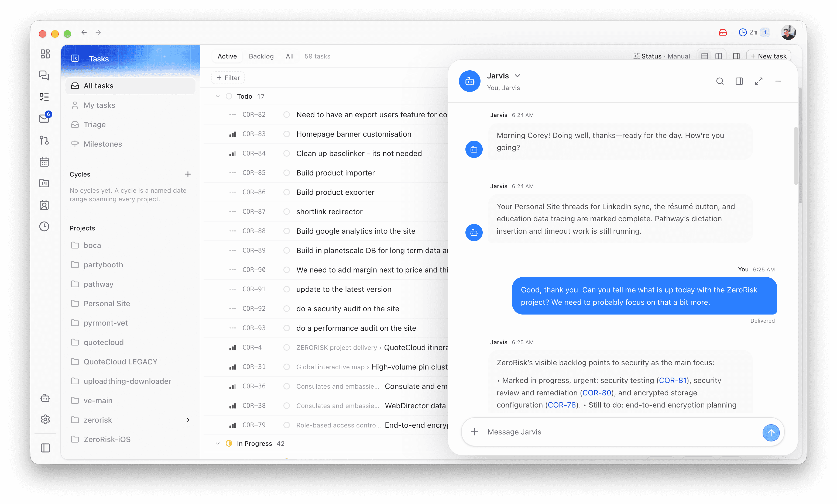This screenshot has height=504, width=837.
Task: Open the contacts icon in left rail
Action: tap(44, 205)
